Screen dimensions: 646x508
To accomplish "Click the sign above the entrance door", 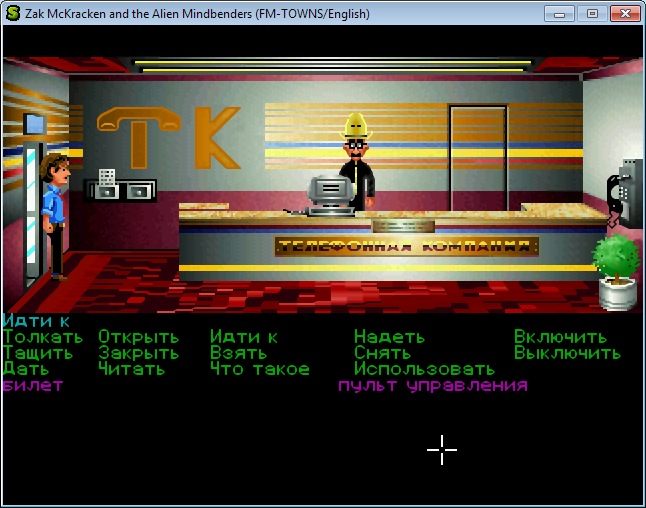I will 35,124.
